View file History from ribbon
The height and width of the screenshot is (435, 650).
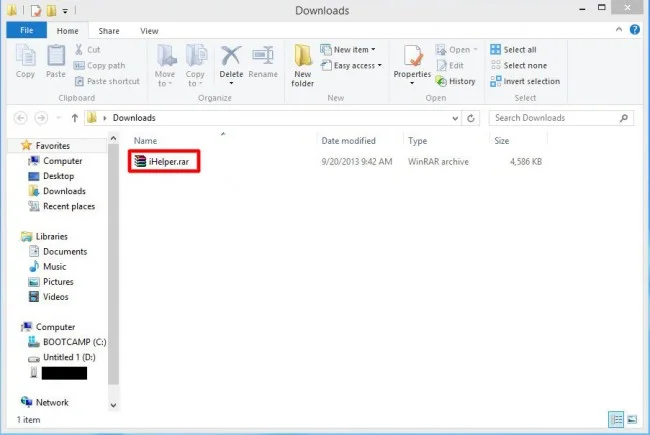[455, 81]
